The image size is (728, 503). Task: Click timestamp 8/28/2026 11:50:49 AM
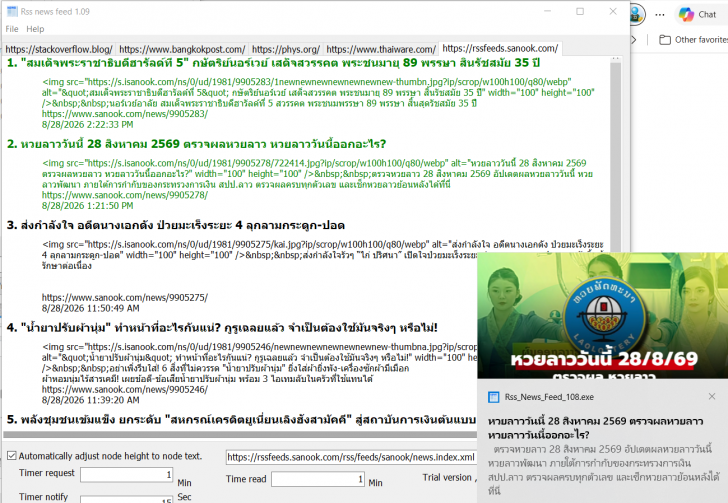coord(91,308)
